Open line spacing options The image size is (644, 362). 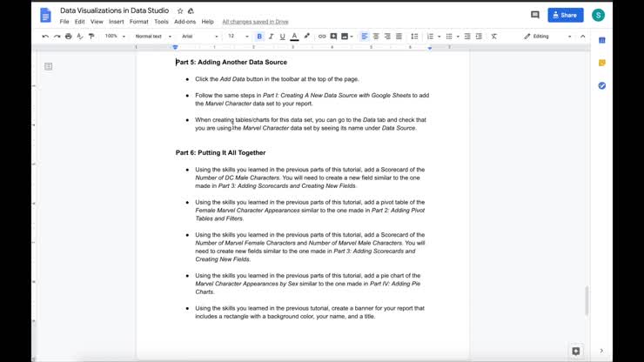tap(414, 37)
